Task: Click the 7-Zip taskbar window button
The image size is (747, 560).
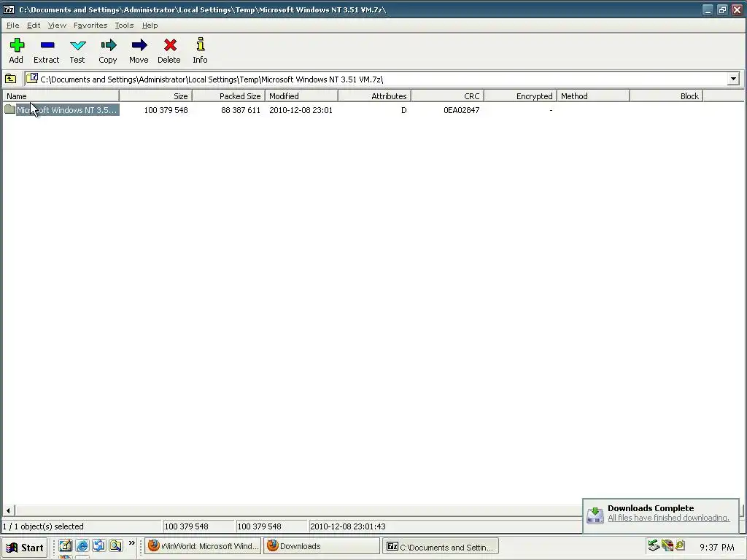Action: (440, 547)
